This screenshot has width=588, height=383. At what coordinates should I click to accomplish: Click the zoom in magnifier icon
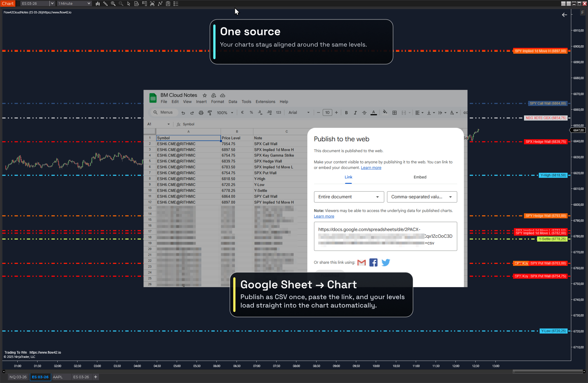click(113, 4)
